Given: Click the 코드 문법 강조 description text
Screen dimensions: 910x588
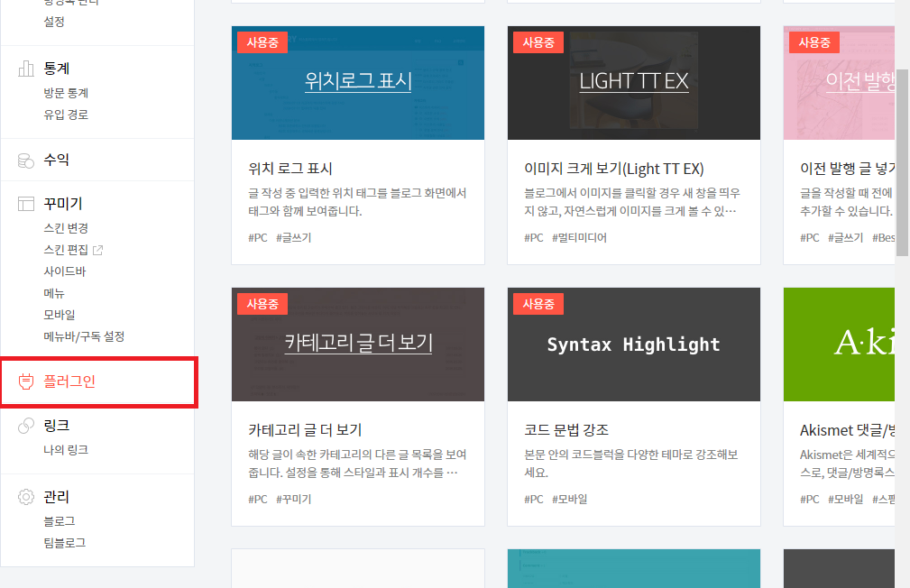Looking at the screenshot, I should [630, 464].
